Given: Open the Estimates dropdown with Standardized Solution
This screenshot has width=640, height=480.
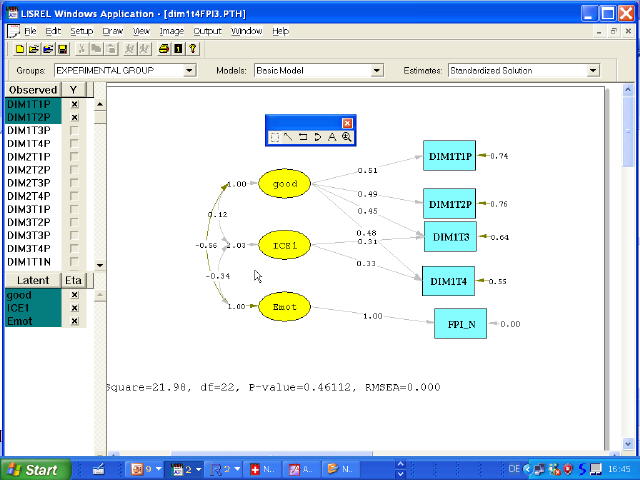Looking at the screenshot, I should coord(593,71).
